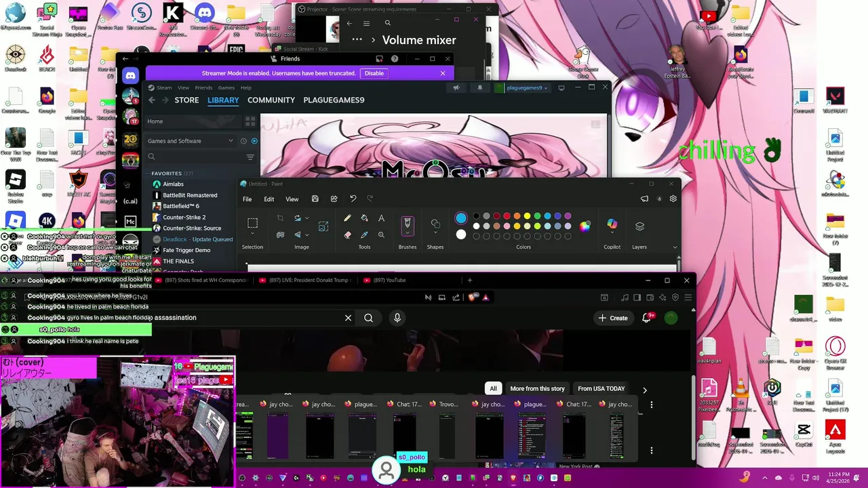
Task: Clear the YouTube search box X
Action: click(348, 318)
